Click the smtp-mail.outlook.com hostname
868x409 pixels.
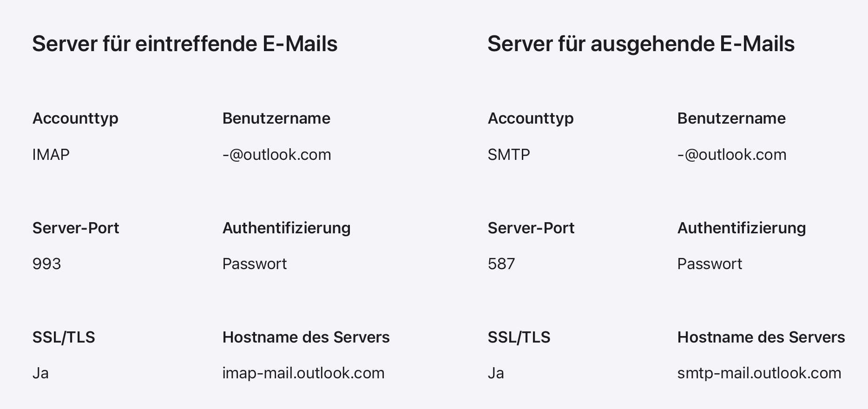(759, 373)
